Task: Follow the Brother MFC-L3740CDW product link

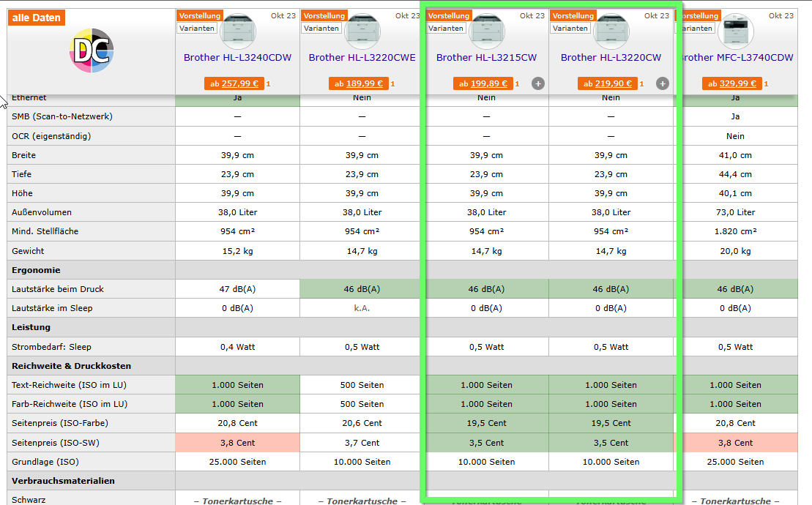Action: pos(737,57)
